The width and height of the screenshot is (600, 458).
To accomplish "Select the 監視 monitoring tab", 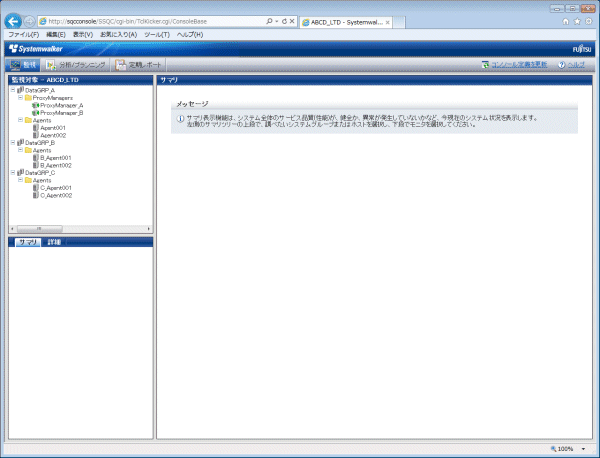I will pyautogui.click(x=23, y=65).
